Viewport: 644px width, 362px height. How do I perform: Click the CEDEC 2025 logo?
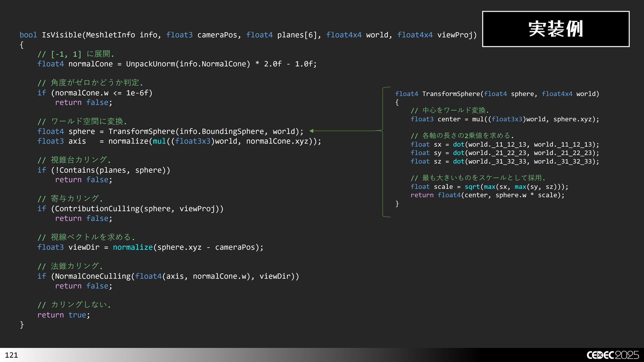click(612, 355)
